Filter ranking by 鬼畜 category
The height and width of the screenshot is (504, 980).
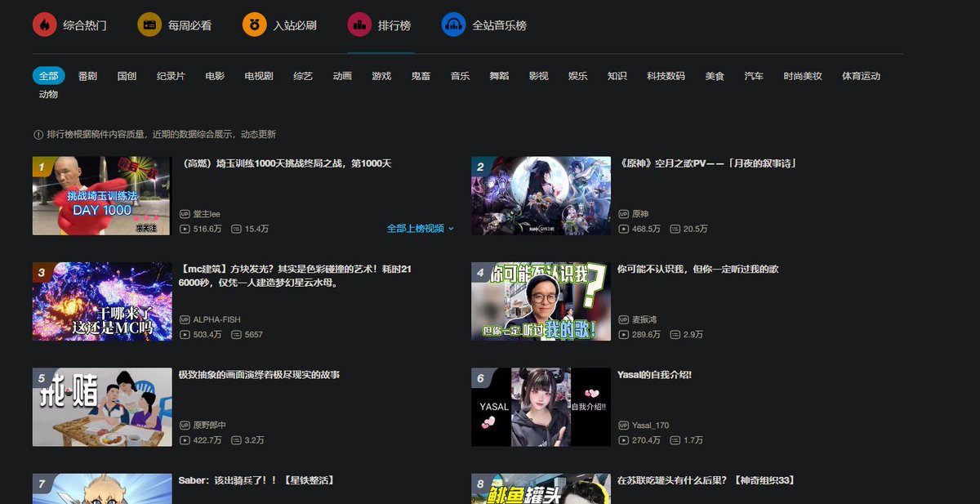[x=421, y=76]
